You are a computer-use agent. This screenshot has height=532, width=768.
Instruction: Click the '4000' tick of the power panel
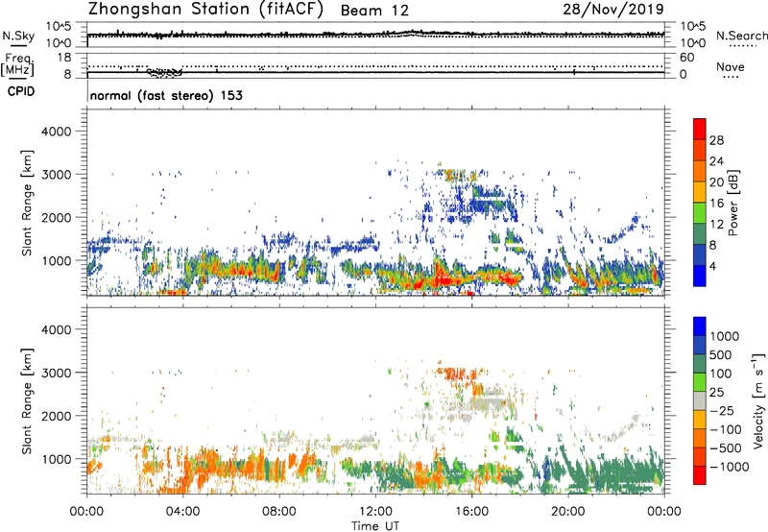56,132
